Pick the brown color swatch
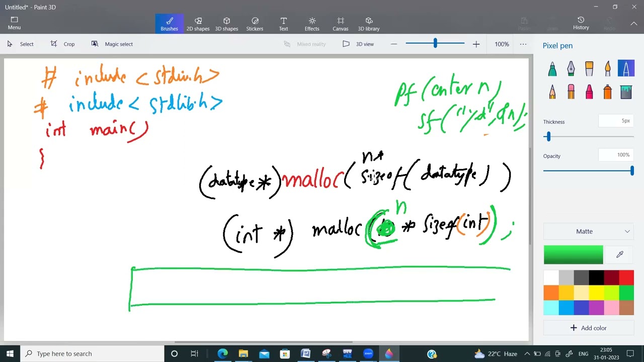 point(626,308)
